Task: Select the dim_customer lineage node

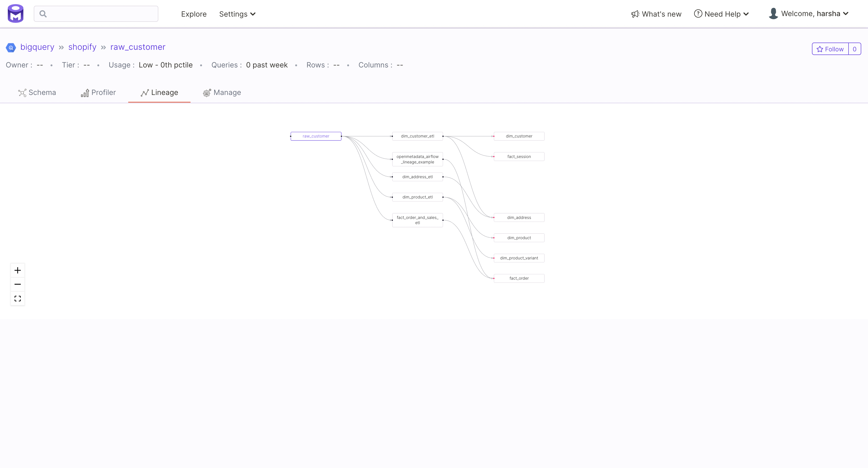Action: pyautogui.click(x=519, y=136)
